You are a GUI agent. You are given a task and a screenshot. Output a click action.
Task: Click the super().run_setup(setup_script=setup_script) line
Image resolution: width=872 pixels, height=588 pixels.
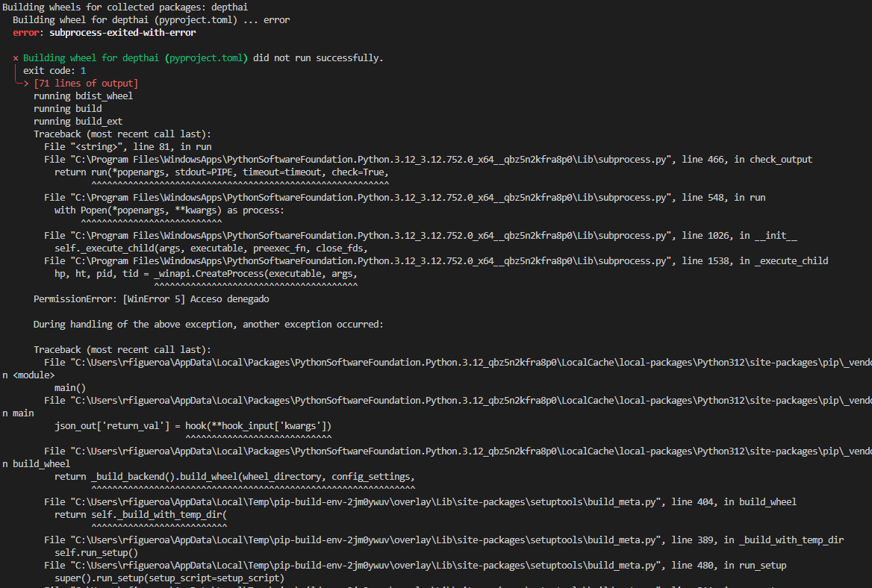click(169, 578)
